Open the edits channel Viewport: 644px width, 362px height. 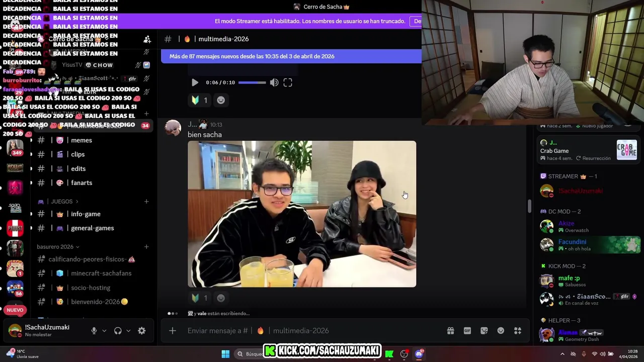[93, 168]
